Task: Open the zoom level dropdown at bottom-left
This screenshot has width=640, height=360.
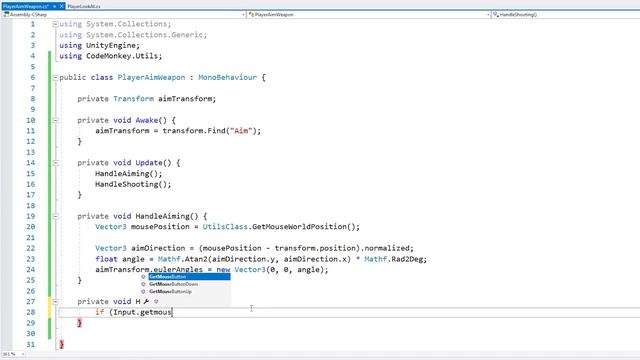Action: 22,354
